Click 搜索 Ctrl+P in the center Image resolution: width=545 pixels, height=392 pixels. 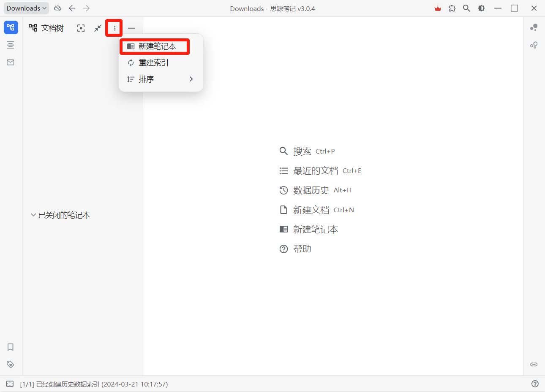click(x=307, y=151)
